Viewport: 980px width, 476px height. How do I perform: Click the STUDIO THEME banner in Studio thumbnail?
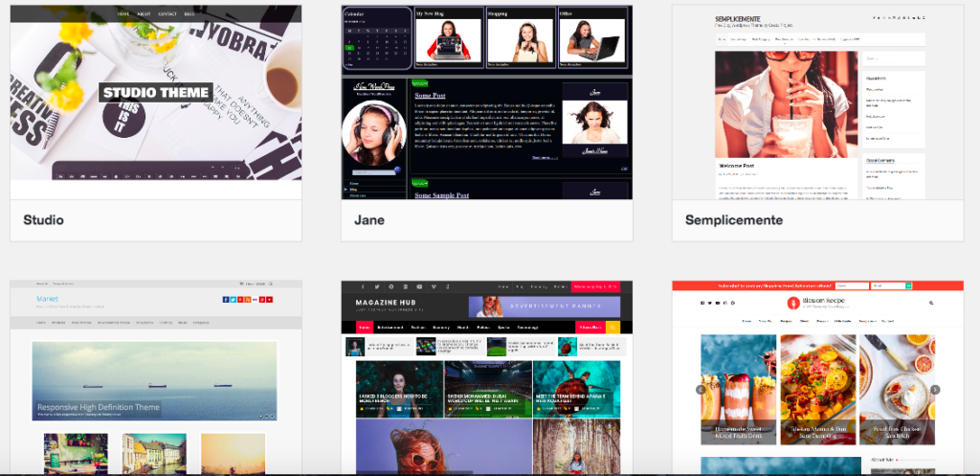[x=156, y=93]
